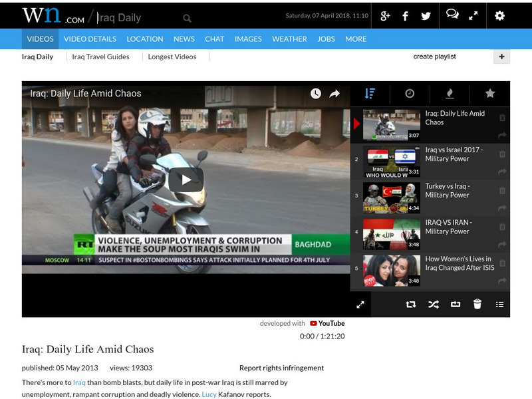Open the LOCATION tab
Viewport: 532px width, 399px height.
(145, 39)
